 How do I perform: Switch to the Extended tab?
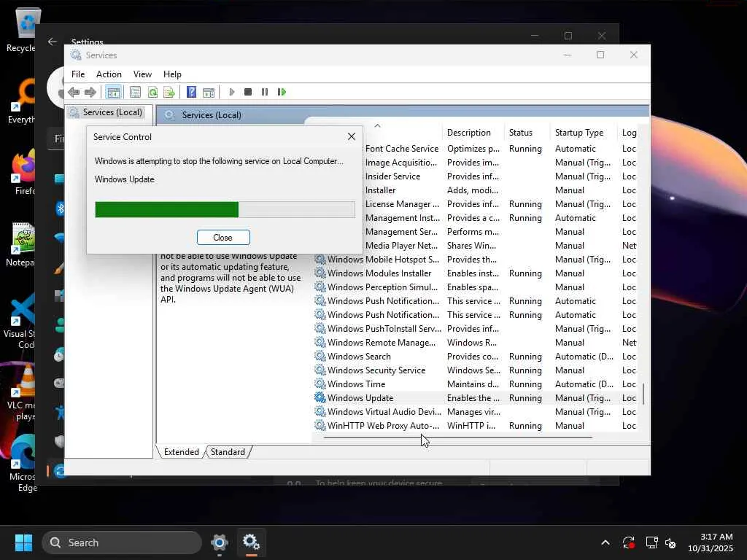(x=181, y=452)
